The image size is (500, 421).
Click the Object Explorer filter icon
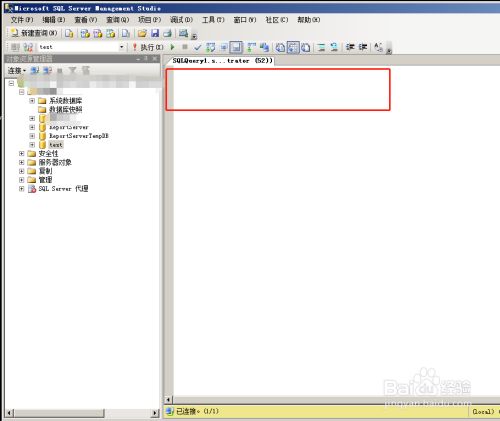coord(73,70)
